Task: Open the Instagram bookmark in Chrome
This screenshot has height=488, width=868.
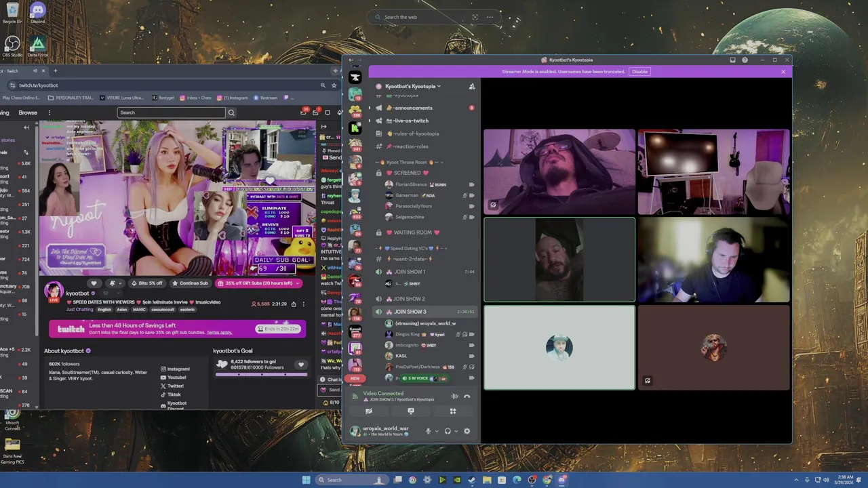Action: (233, 98)
